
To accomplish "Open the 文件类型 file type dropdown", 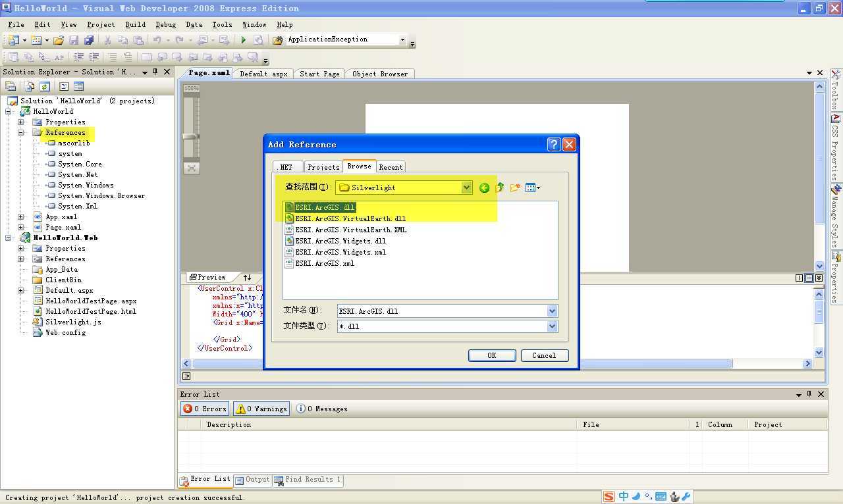I will click(552, 326).
